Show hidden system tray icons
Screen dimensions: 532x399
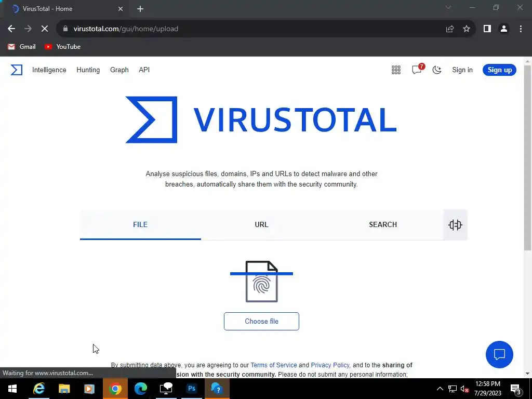(x=440, y=389)
